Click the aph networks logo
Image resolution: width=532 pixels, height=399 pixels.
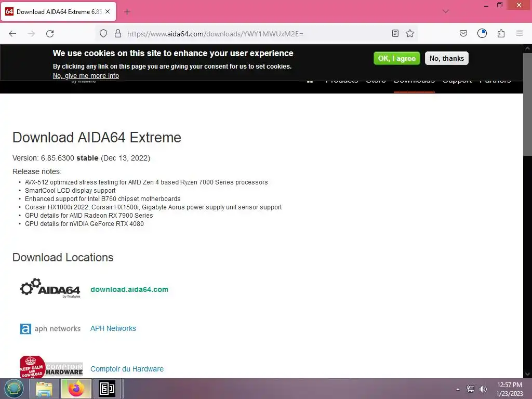(x=50, y=328)
